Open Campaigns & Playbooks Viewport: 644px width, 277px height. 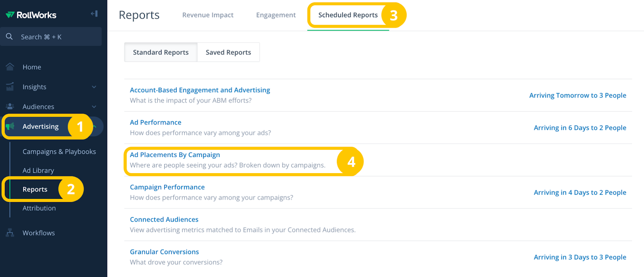pos(59,152)
